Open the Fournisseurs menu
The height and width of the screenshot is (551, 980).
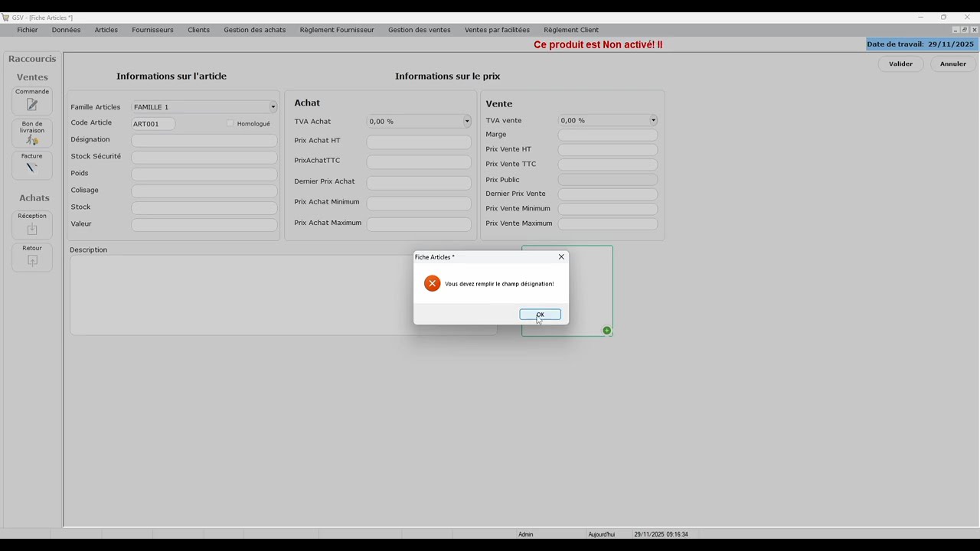[x=152, y=30]
